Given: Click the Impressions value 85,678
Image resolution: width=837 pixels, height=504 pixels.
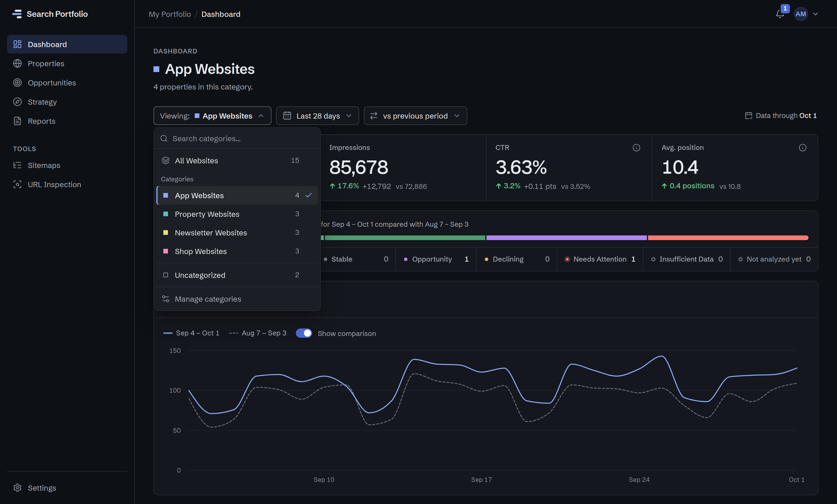Looking at the screenshot, I should pos(359,167).
